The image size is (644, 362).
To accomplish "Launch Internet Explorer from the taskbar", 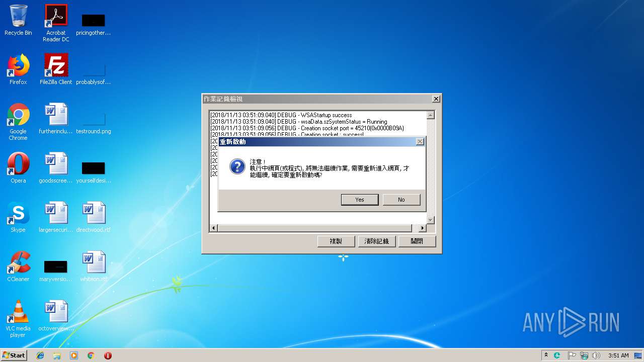I will [40, 355].
